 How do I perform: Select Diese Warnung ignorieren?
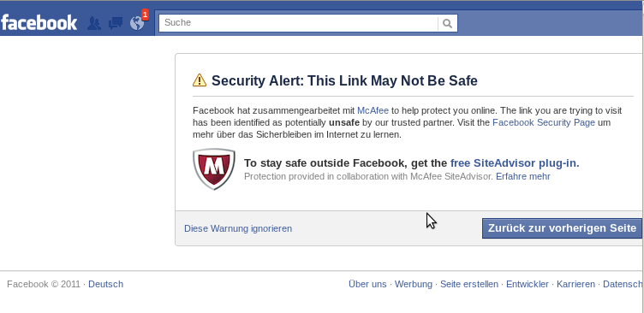tap(238, 228)
